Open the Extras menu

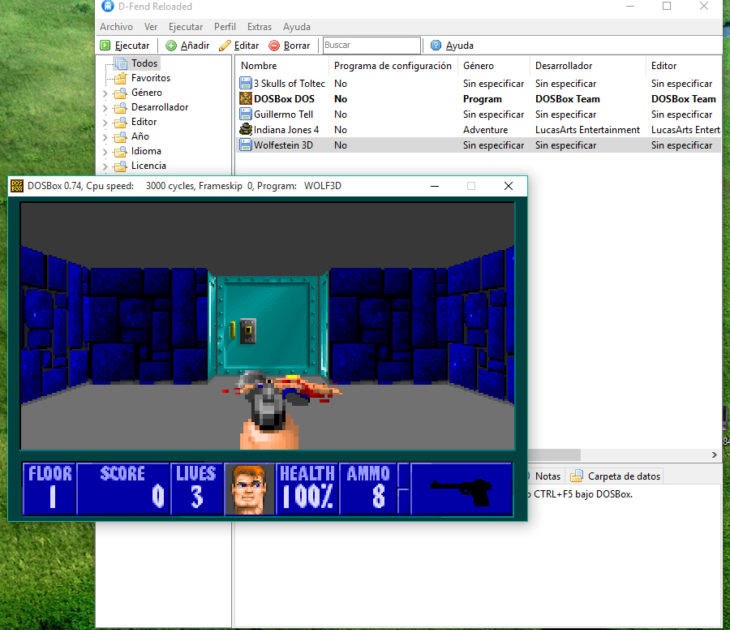pyautogui.click(x=259, y=27)
